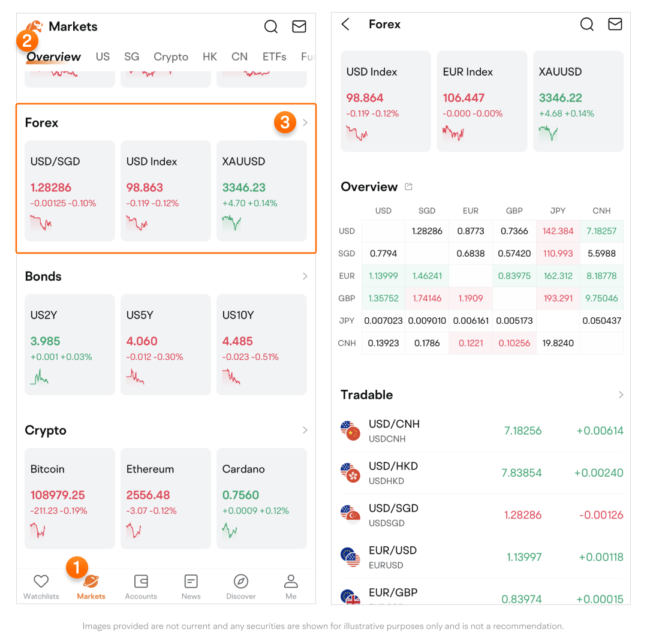Expand the Forex section chevron
The height and width of the screenshot is (644, 647).
coord(305,123)
